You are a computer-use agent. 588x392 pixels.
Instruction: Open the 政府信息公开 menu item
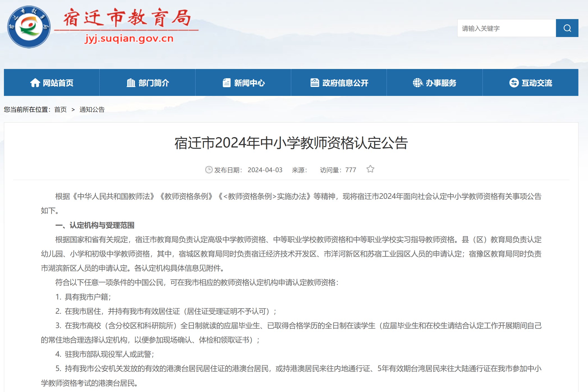coord(339,82)
